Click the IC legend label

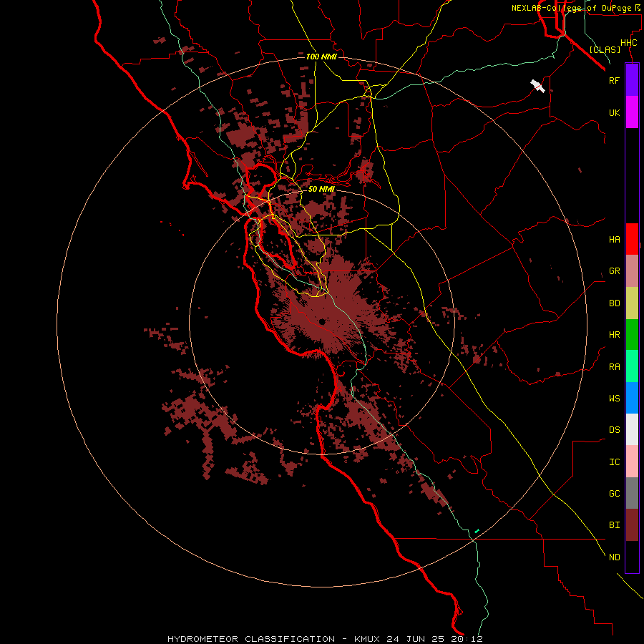[614, 462]
